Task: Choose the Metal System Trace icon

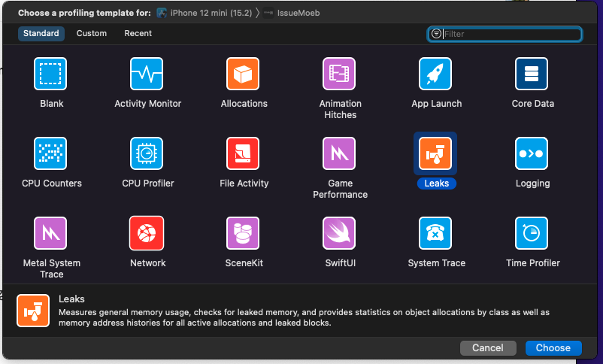Action: pos(50,233)
